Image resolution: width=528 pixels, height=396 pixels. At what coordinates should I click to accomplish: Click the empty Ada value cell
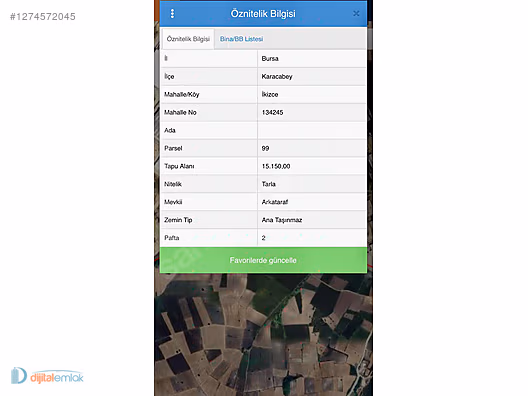tap(312, 130)
